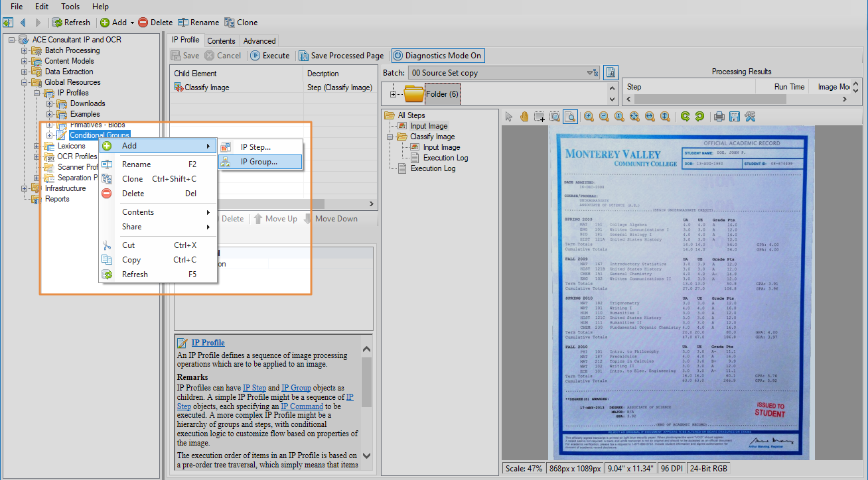Toggle Diagnostics Mode On button
This screenshot has height=480, width=868.
point(437,56)
